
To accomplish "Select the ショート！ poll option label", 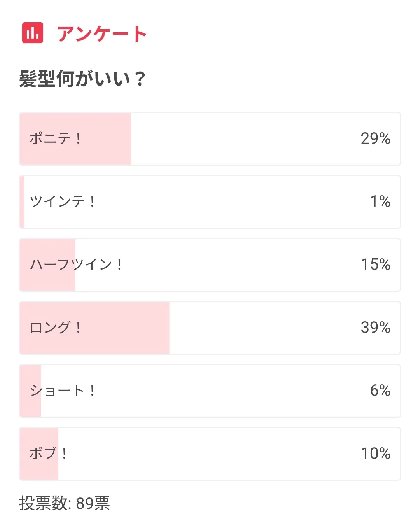I will [x=62, y=391].
